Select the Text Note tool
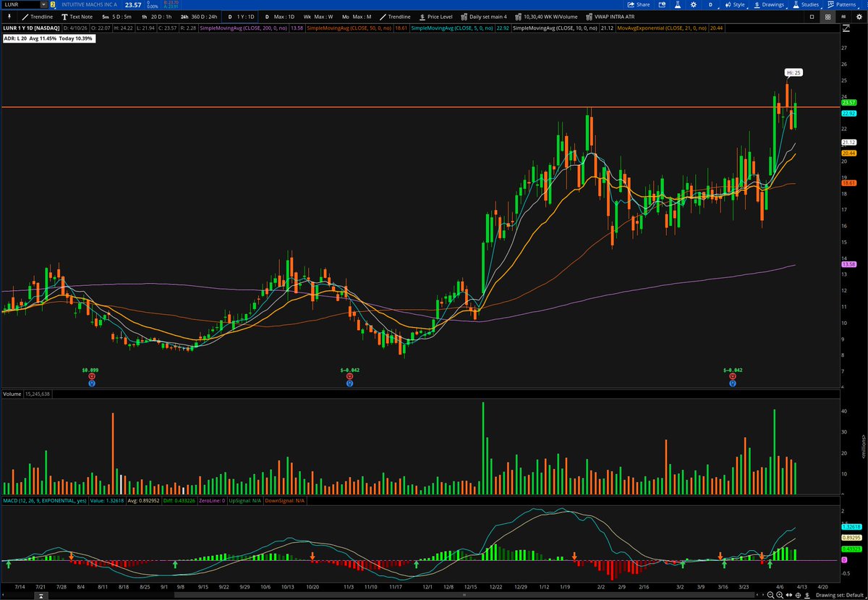Screen dimensions: 868x600 click(x=77, y=16)
